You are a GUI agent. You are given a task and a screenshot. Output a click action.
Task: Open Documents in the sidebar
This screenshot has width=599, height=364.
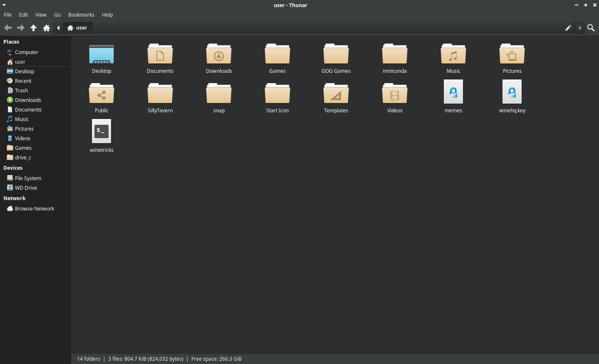[35, 110]
